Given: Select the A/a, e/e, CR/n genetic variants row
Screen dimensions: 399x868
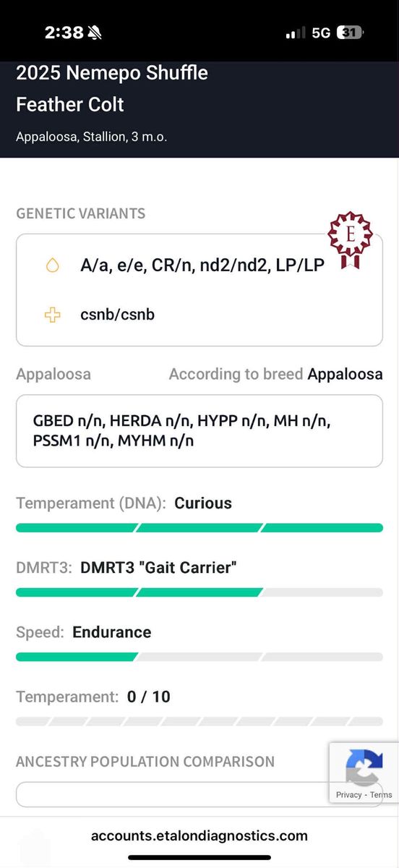Looking at the screenshot, I should pos(202,265).
